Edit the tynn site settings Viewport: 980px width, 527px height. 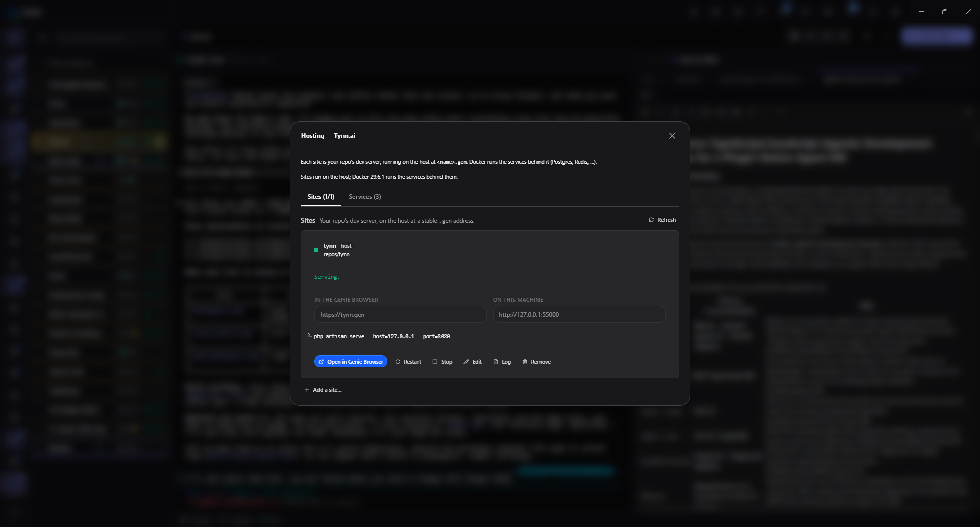[473, 362]
